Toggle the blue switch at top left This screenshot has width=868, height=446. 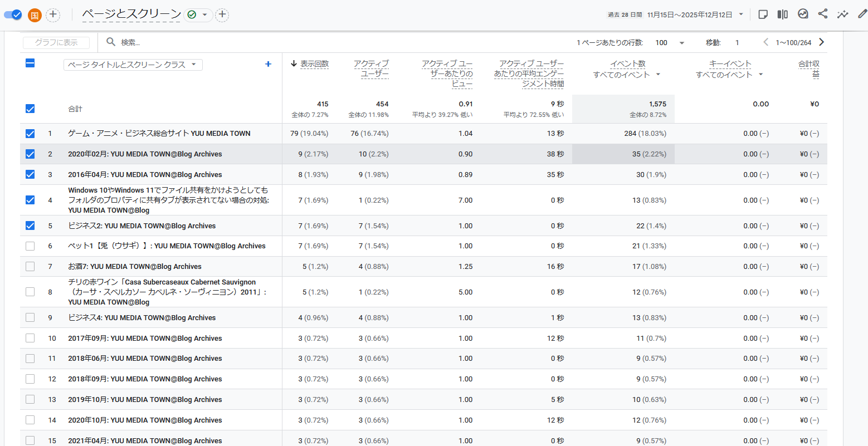[x=13, y=14]
